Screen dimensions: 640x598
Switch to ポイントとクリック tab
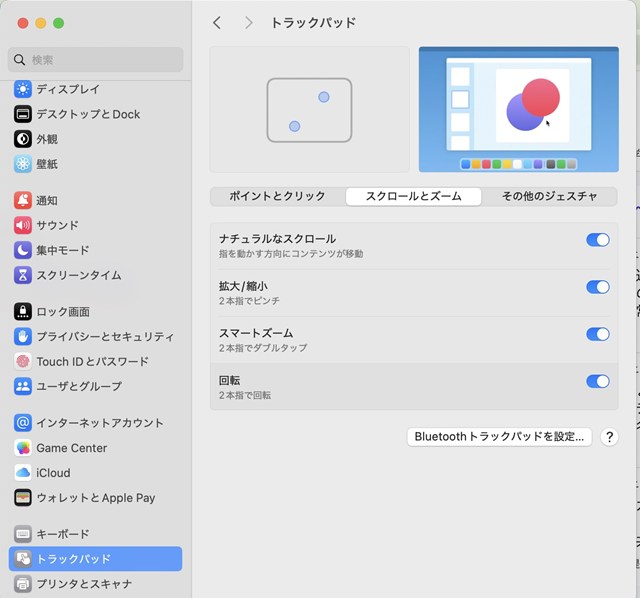point(278,196)
